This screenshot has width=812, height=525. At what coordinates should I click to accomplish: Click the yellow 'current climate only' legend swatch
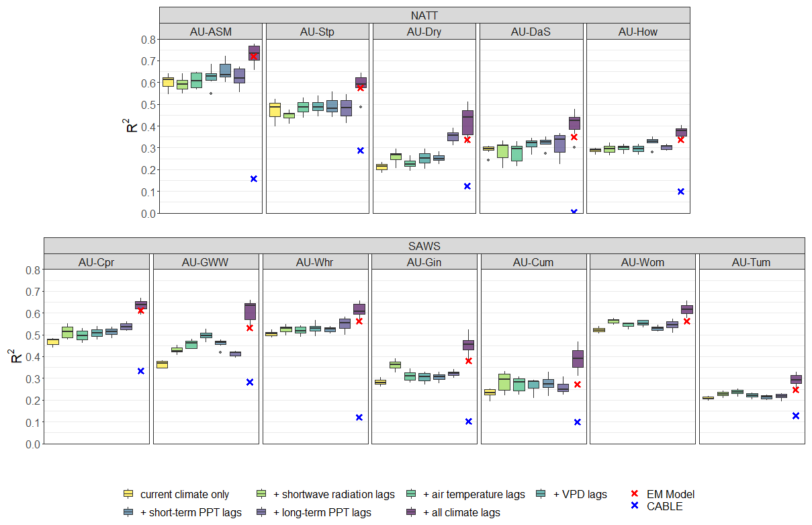(x=129, y=495)
